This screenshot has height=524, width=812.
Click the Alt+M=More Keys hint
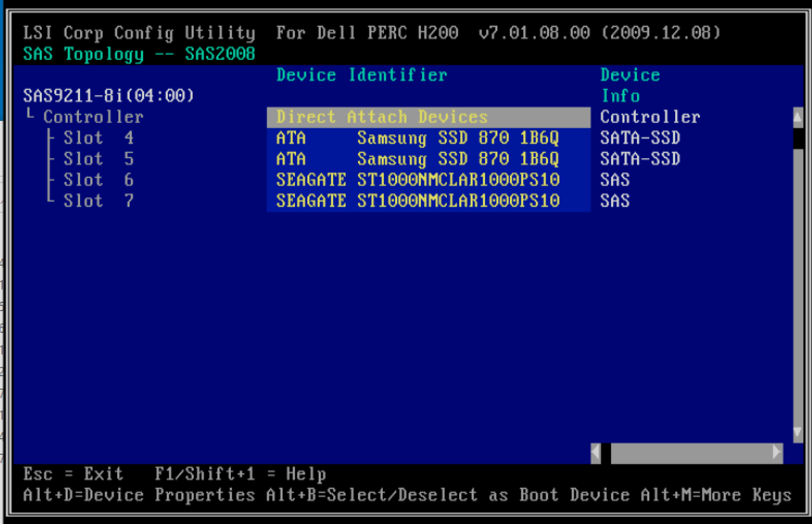pyautogui.click(x=716, y=495)
